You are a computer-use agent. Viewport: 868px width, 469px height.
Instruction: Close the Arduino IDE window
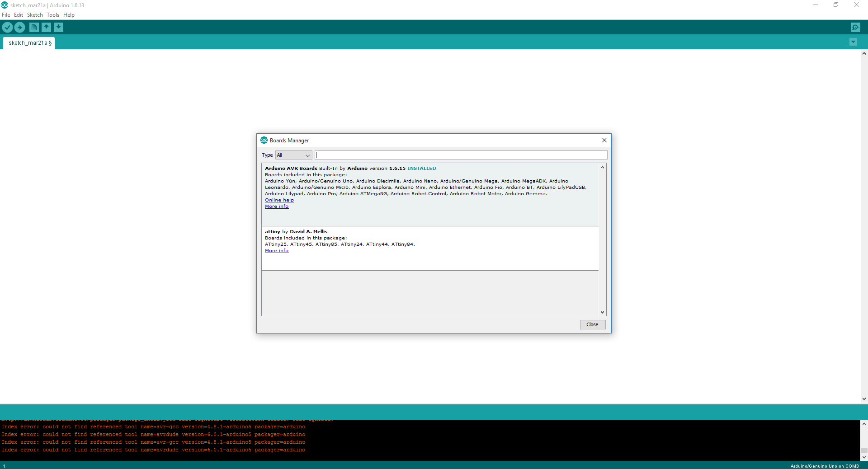pyautogui.click(x=857, y=5)
